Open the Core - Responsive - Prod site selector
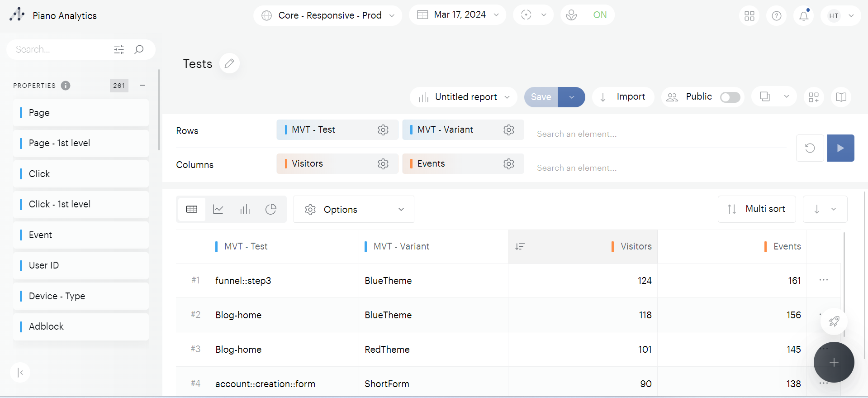The width and height of the screenshot is (868, 398). [x=327, y=15]
